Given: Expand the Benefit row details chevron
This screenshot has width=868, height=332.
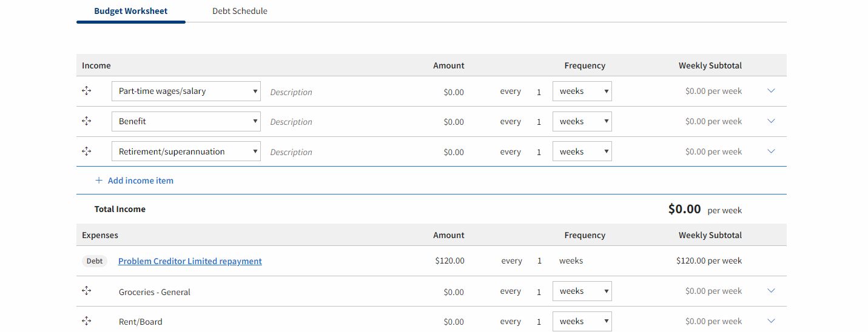Looking at the screenshot, I should pos(771,121).
